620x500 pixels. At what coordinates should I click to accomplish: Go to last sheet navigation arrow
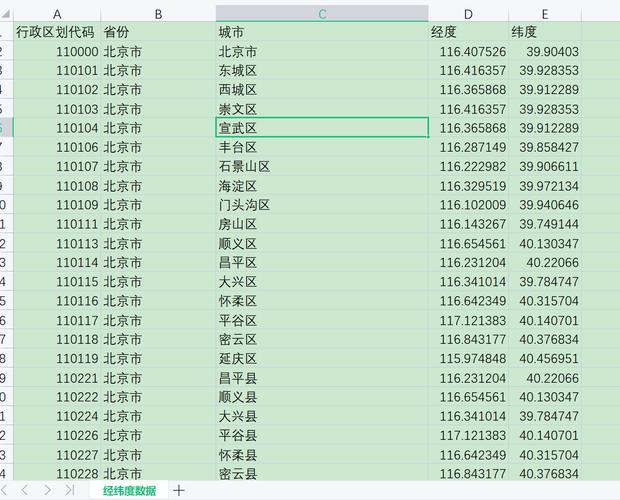(x=70, y=491)
